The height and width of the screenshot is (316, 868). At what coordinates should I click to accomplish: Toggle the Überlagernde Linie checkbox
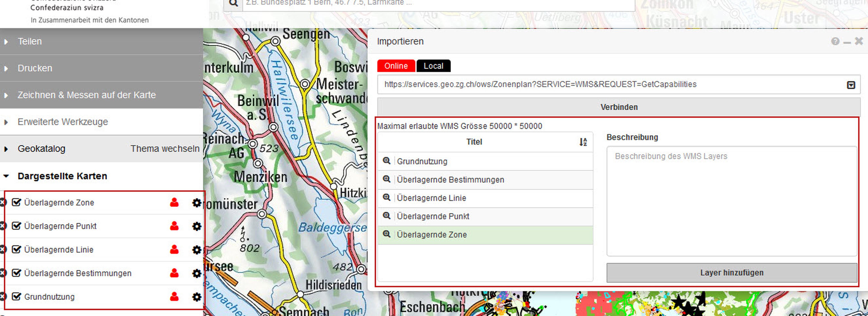tap(16, 249)
